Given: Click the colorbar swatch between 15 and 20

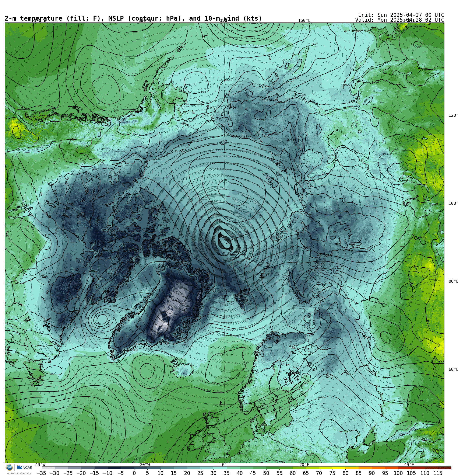Looking at the screenshot, I should point(180,468).
